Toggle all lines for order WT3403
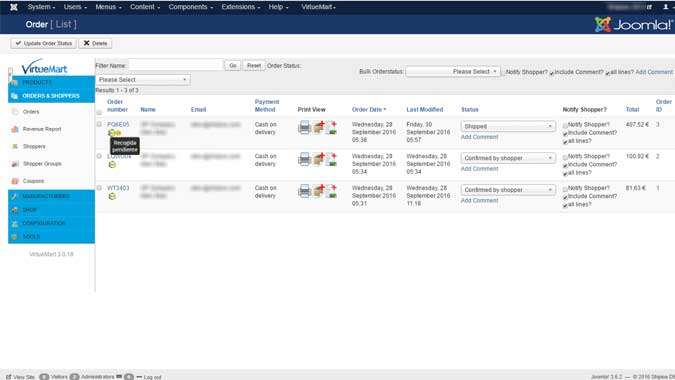This screenshot has width=675, height=380. 565,206
